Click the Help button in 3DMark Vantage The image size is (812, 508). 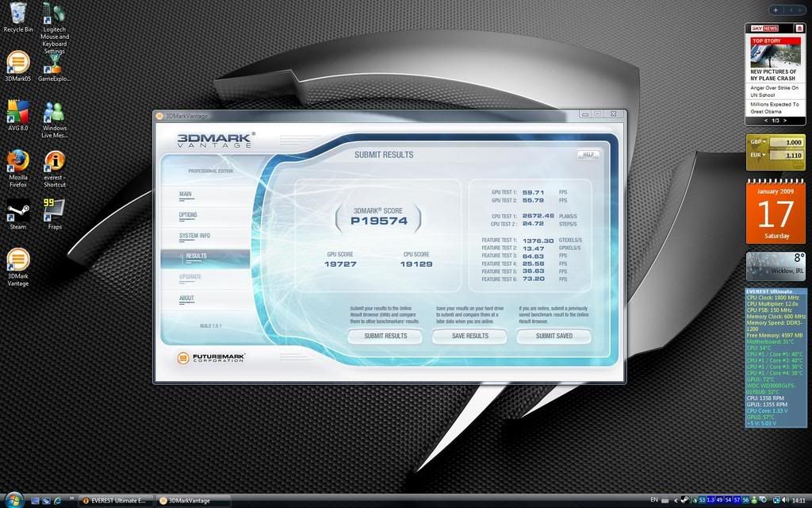coord(588,155)
